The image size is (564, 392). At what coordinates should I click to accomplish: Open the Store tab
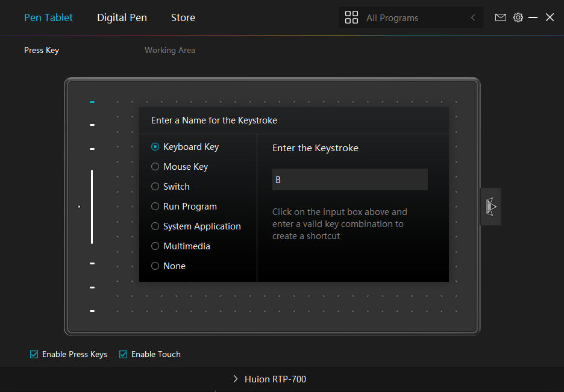tap(183, 17)
